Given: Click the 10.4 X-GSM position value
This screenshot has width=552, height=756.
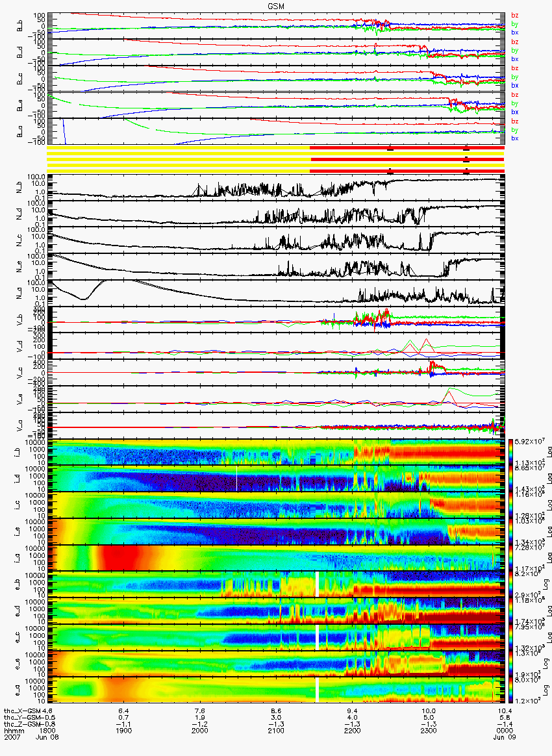Looking at the screenshot, I should (505, 711).
